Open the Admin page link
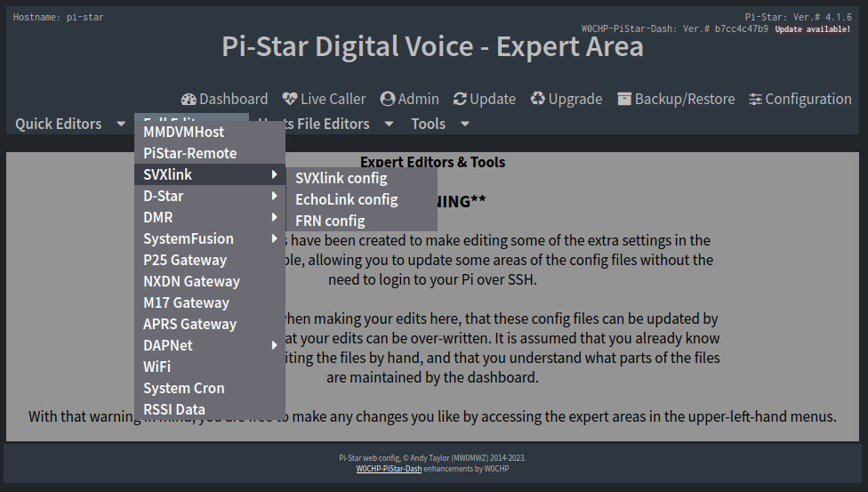The height and width of the screenshot is (492, 868). coord(410,99)
